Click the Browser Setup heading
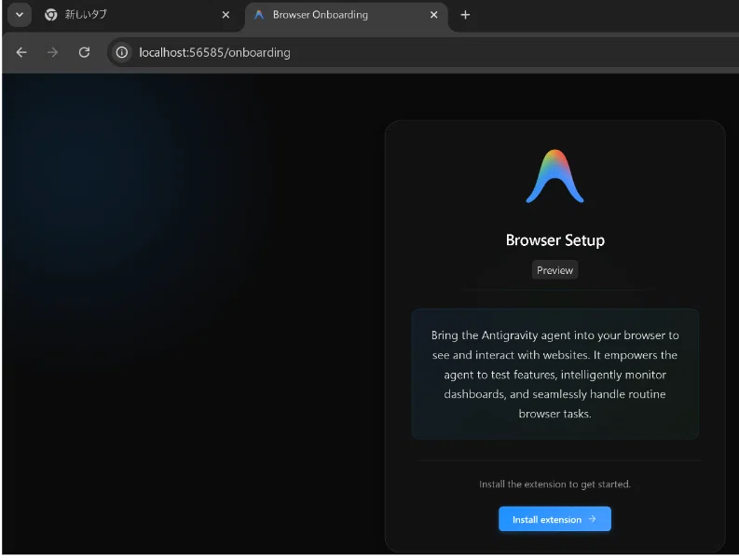This screenshot has width=739, height=560. [x=554, y=239]
